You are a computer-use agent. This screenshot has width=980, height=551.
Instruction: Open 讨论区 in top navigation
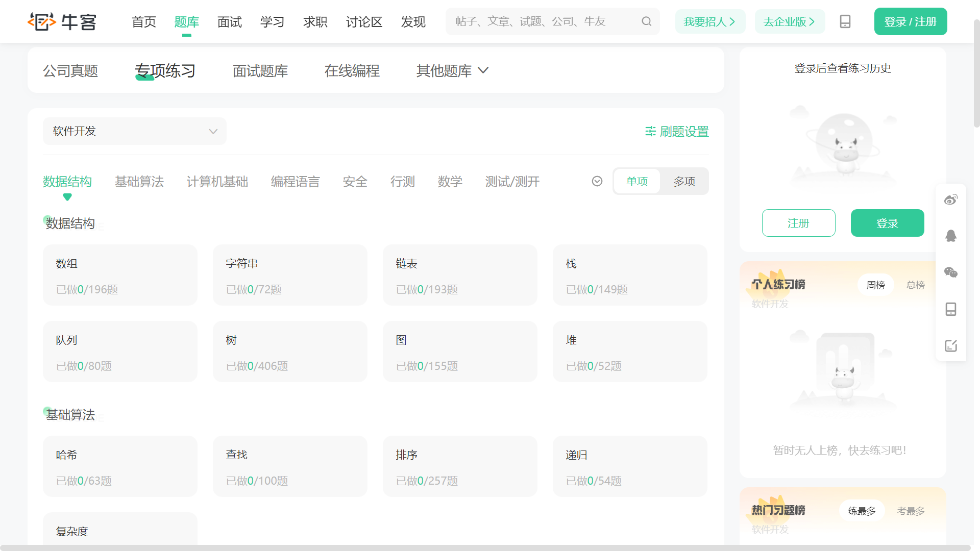pyautogui.click(x=364, y=21)
